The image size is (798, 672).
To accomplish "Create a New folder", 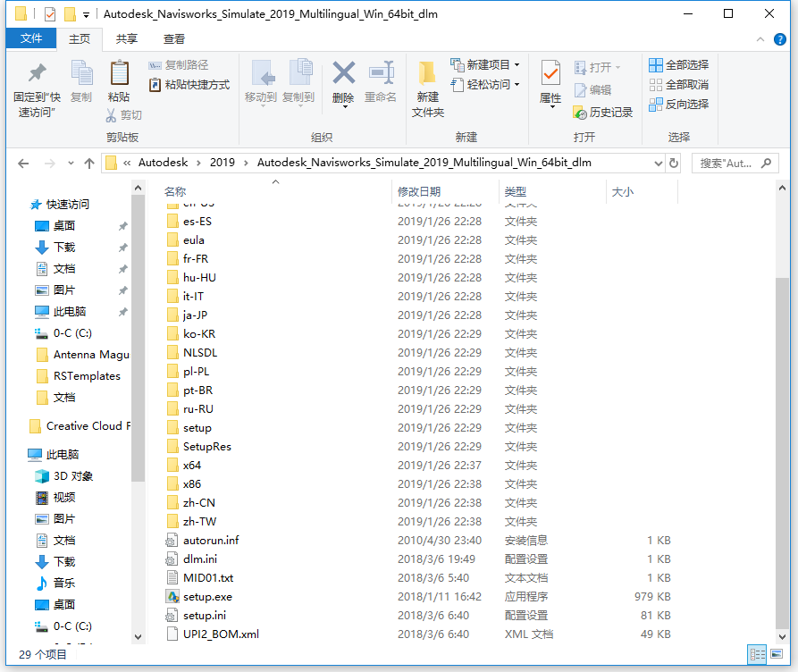I will point(427,89).
